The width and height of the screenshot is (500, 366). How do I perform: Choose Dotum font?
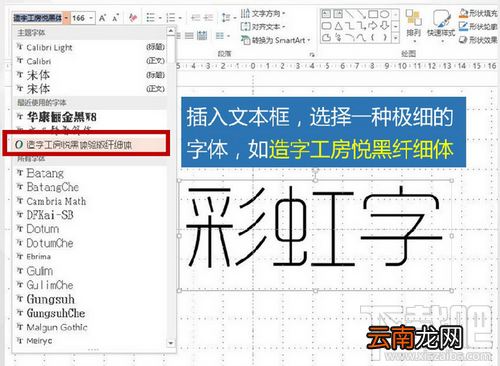pos(90,229)
